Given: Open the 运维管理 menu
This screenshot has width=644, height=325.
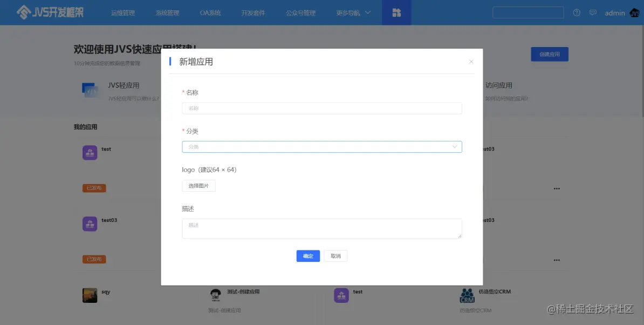Looking at the screenshot, I should [x=123, y=13].
